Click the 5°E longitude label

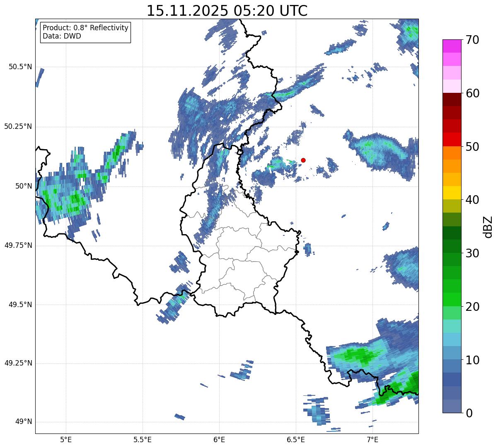pyautogui.click(x=66, y=440)
